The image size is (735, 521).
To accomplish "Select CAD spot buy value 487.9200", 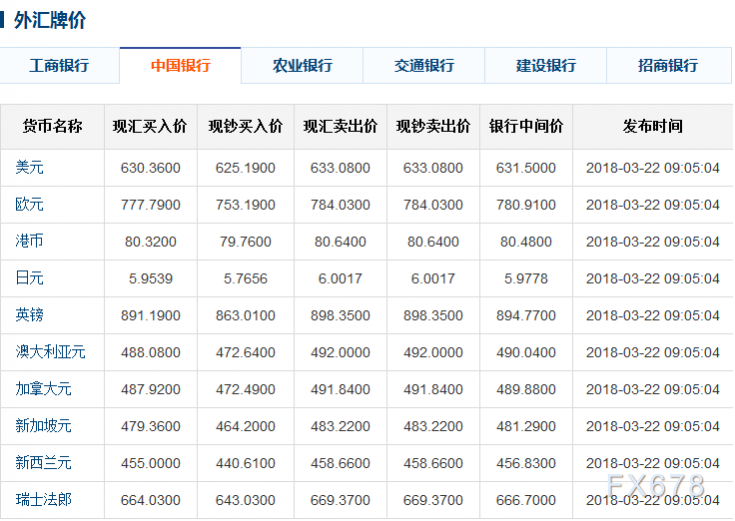I will [150, 390].
